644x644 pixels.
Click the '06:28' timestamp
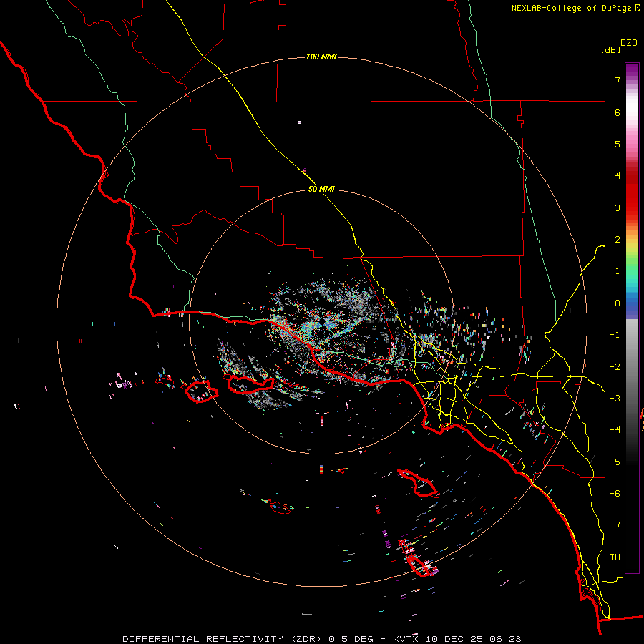point(506,639)
